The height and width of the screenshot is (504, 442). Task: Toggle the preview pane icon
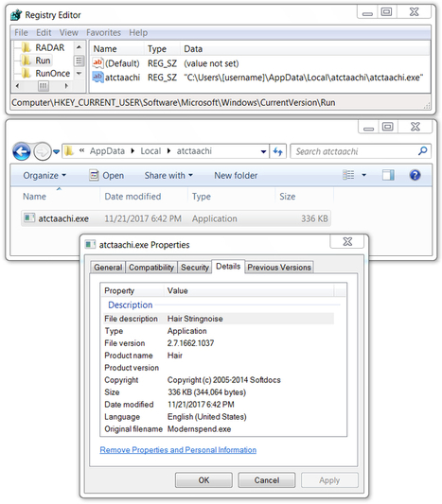tap(388, 175)
